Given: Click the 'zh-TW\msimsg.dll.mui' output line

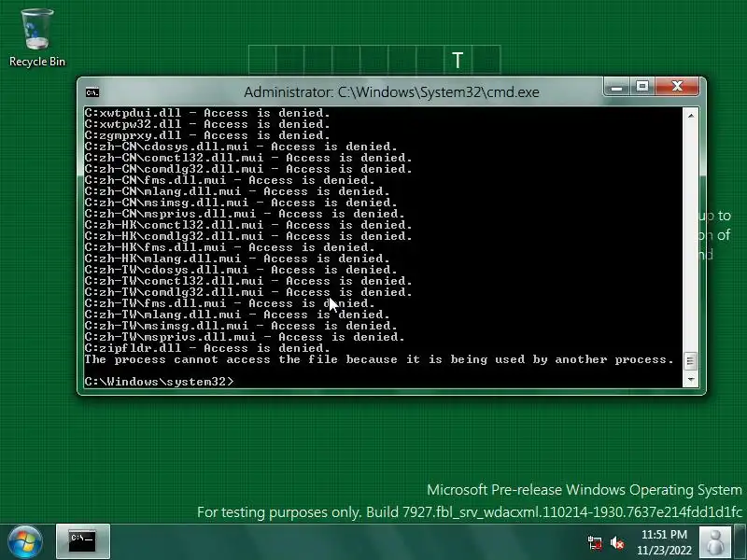Looking at the screenshot, I should tap(241, 326).
